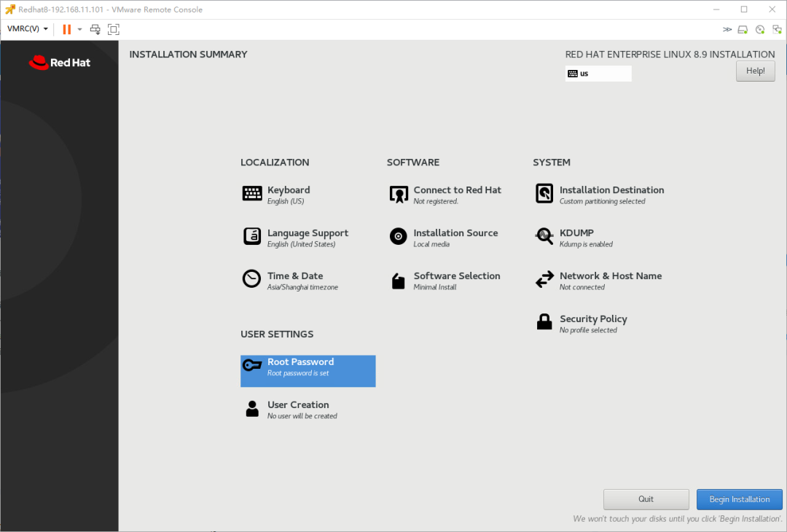Image resolution: width=787 pixels, height=532 pixels.
Task: Click the Connect to Red Hat icon
Action: [x=399, y=195]
